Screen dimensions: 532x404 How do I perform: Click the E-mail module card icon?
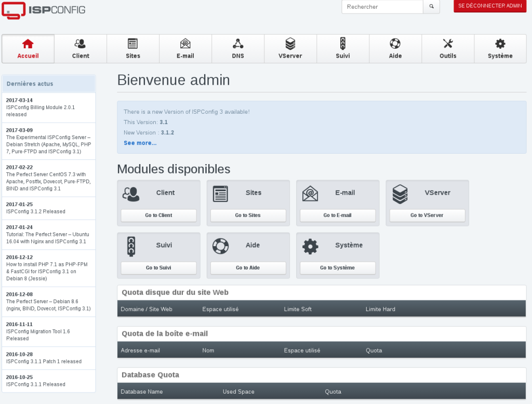[310, 194]
